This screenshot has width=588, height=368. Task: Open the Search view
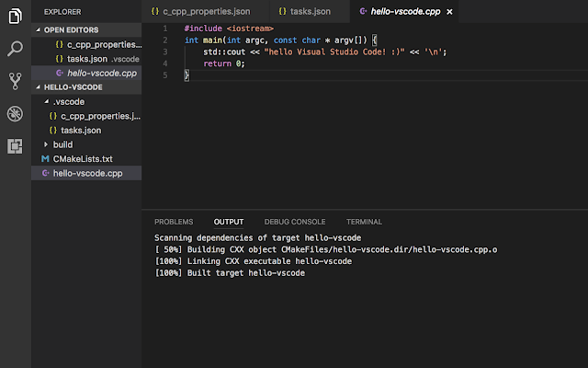click(15, 49)
